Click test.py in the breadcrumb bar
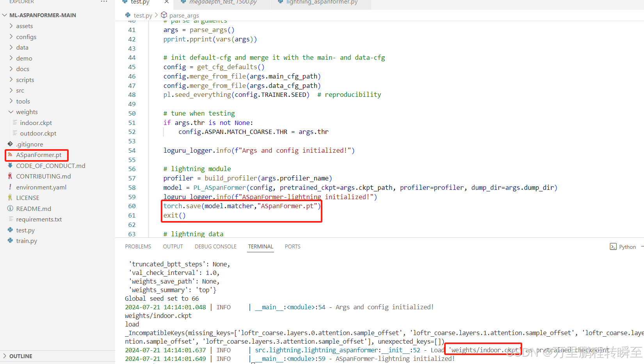The height and width of the screenshot is (364, 644). [142, 15]
